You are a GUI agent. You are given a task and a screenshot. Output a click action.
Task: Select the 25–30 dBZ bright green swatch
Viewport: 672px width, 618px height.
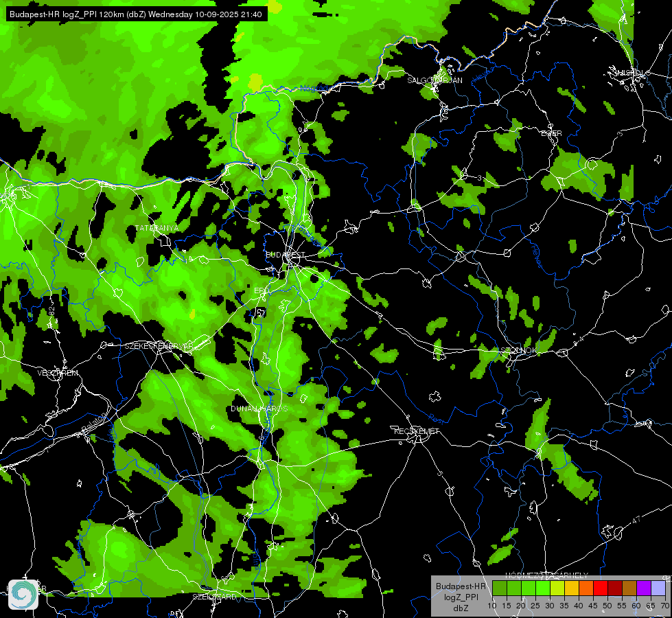(x=542, y=588)
